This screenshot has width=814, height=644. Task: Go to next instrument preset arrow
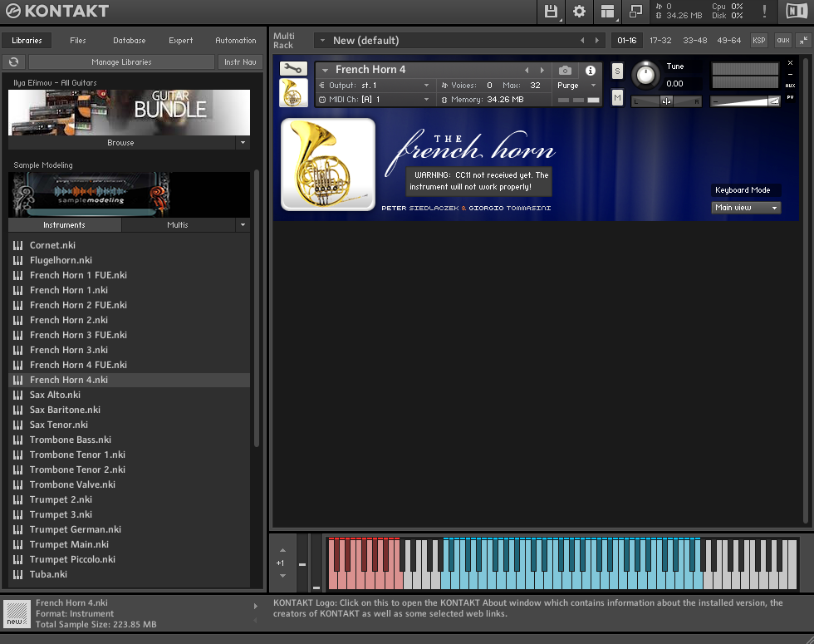pyautogui.click(x=542, y=70)
